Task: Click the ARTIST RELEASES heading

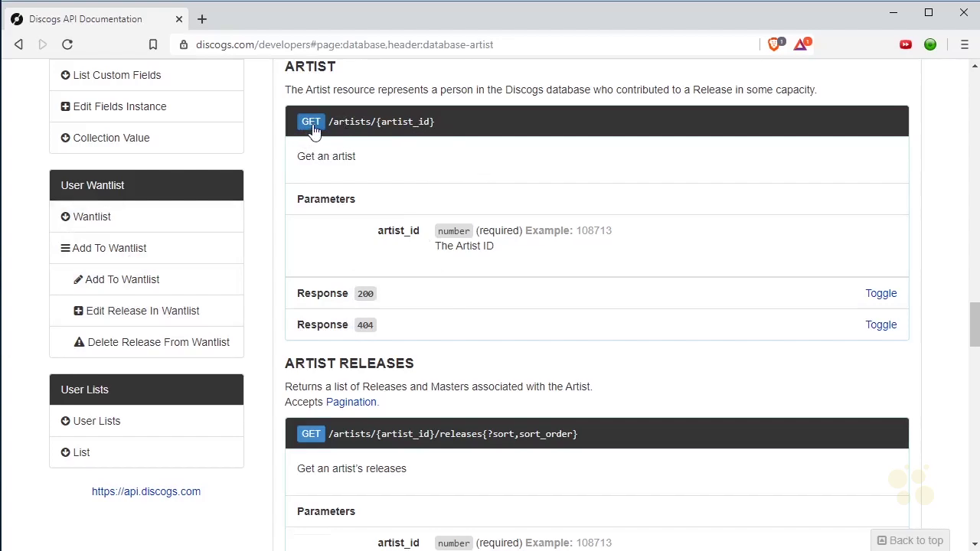Action: (x=349, y=364)
